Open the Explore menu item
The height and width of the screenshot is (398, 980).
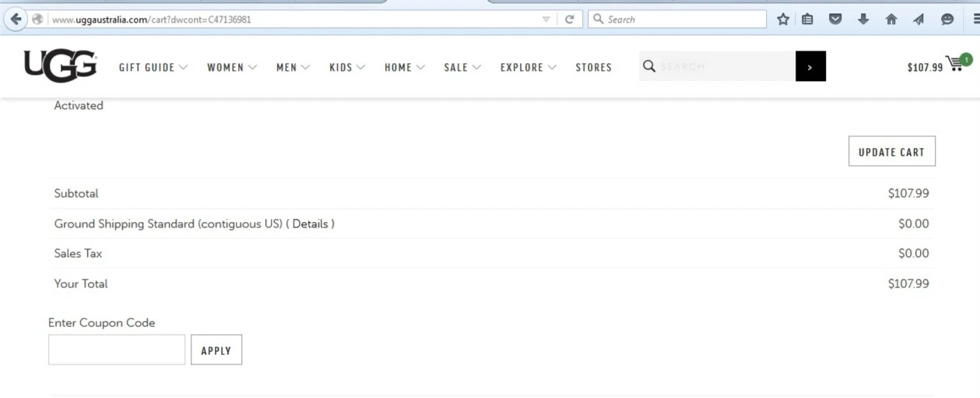point(528,68)
